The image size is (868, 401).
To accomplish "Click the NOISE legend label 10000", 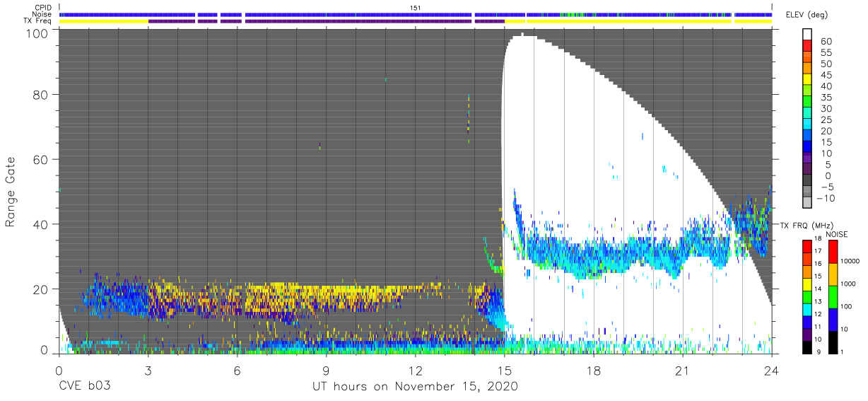I will (852, 261).
